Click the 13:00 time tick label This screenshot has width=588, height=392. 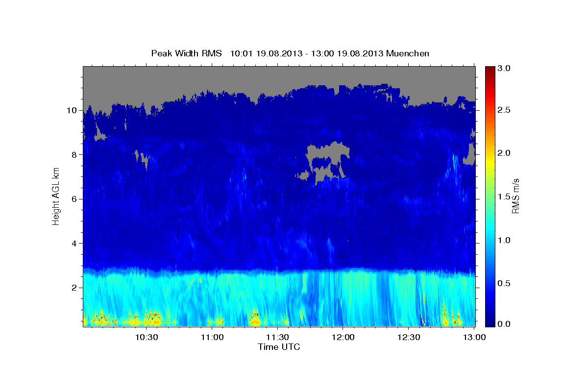(x=474, y=337)
